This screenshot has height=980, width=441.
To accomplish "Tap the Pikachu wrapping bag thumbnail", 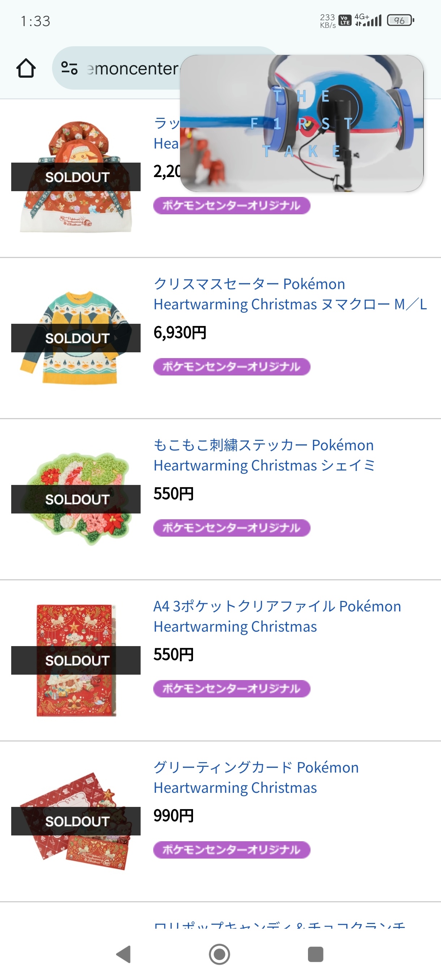I will tap(76, 176).
